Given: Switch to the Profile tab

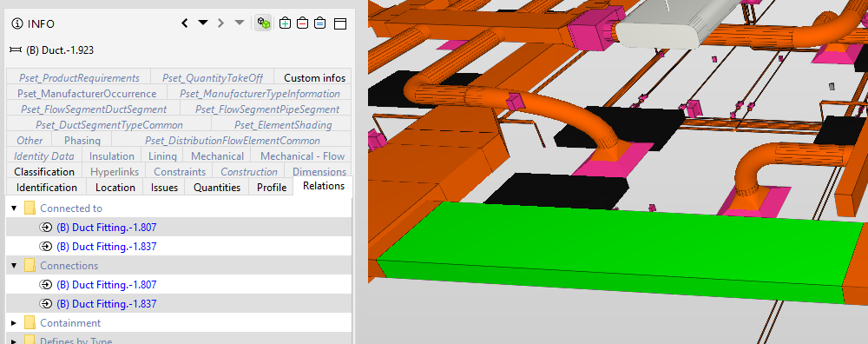Looking at the screenshot, I should (271, 188).
